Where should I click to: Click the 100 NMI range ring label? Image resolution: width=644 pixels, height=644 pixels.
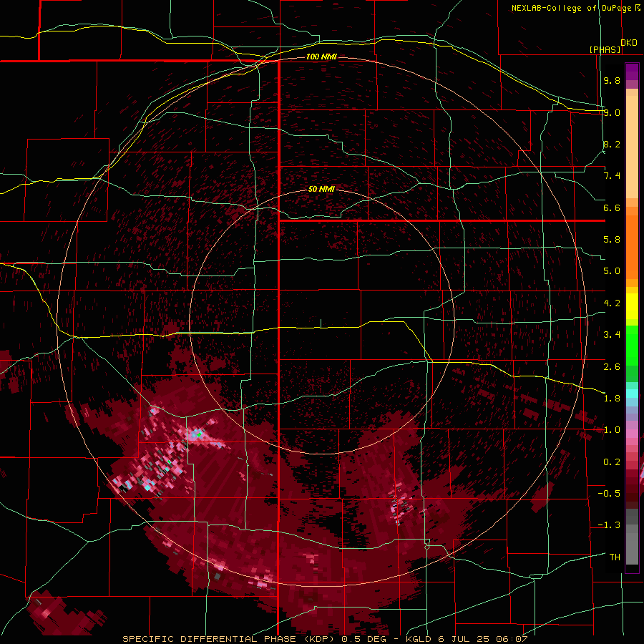click(x=321, y=57)
